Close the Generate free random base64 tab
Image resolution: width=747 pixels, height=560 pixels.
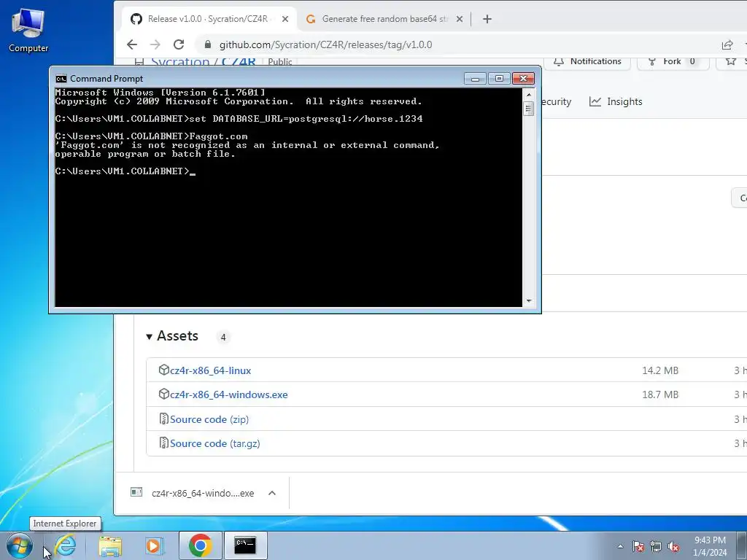click(x=460, y=19)
